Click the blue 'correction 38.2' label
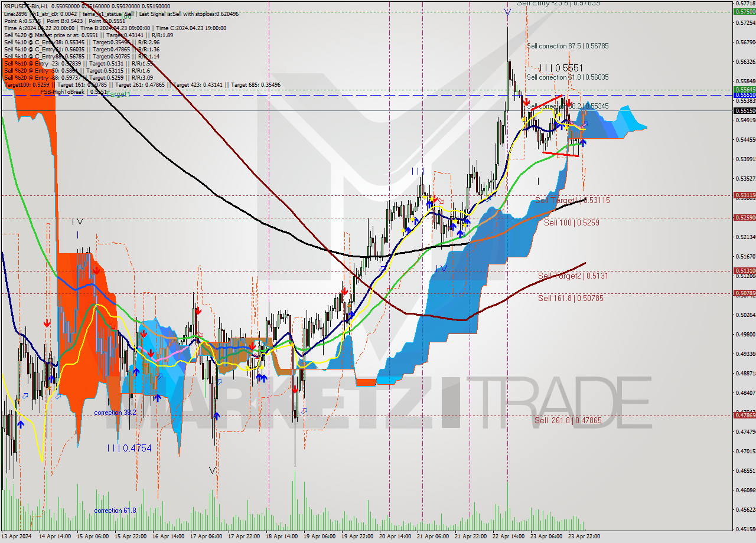This screenshot has height=543, width=756. click(115, 413)
